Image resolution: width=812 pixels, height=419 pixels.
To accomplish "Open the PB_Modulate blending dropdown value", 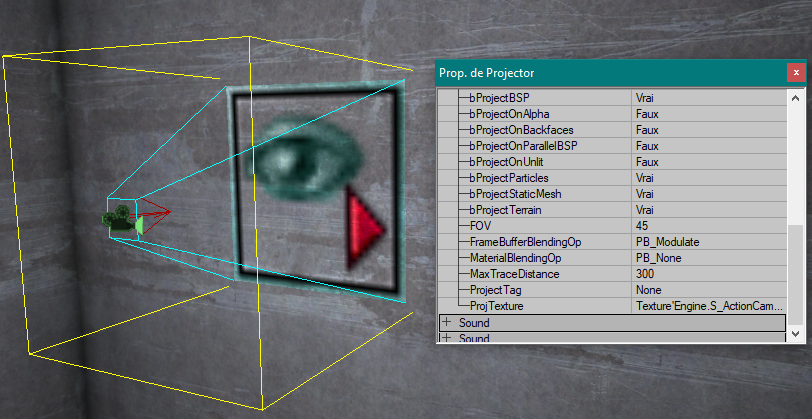I will pos(709,242).
